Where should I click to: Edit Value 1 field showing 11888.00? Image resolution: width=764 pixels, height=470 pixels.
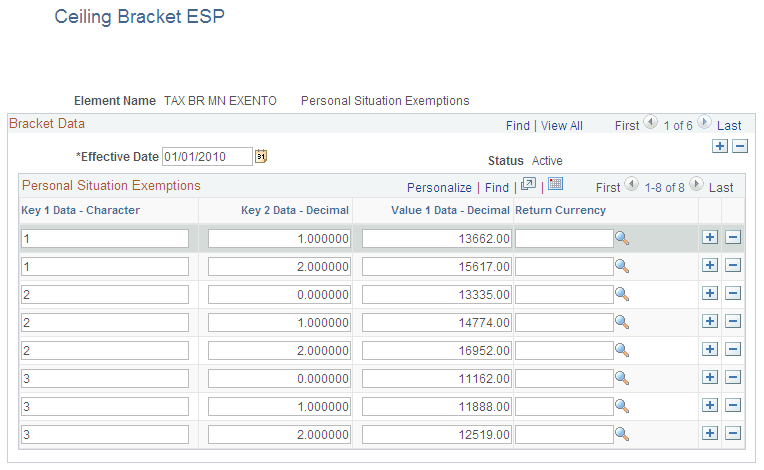(437, 407)
